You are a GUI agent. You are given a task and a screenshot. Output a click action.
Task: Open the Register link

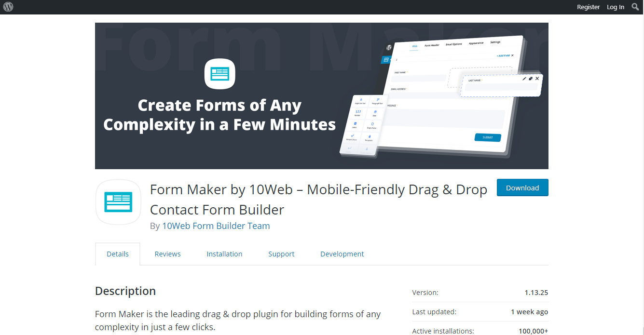(589, 7)
